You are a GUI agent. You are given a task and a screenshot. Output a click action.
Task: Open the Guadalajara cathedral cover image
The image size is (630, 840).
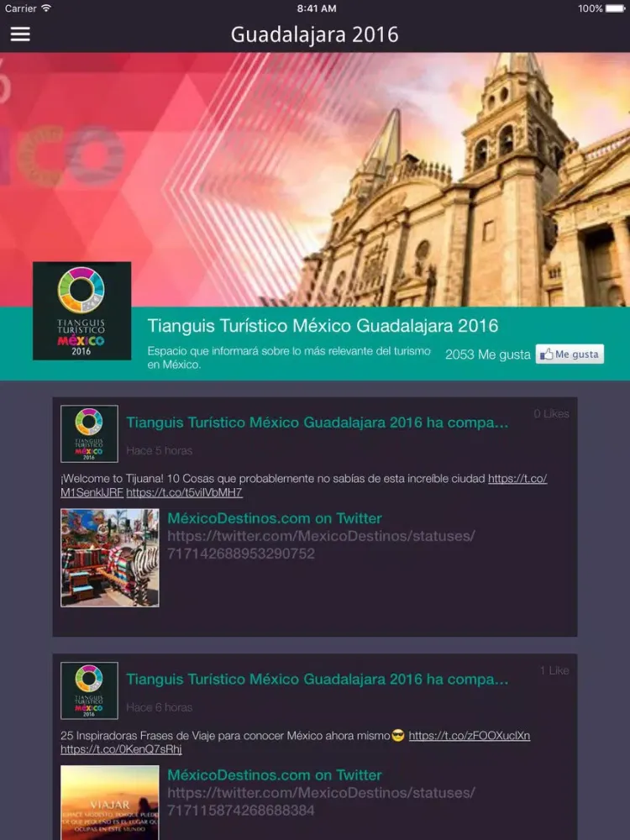tap(315, 180)
